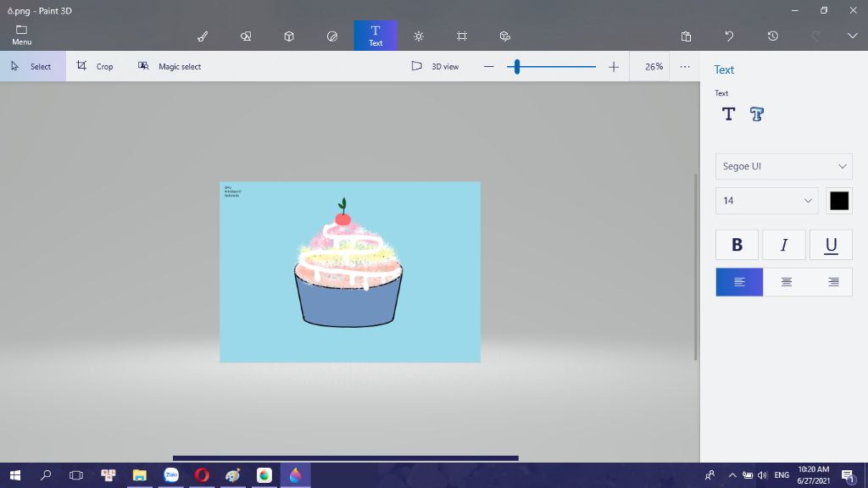Open the three-dot more options menu
This screenshot has height=488, width=868.
[685, 67]
